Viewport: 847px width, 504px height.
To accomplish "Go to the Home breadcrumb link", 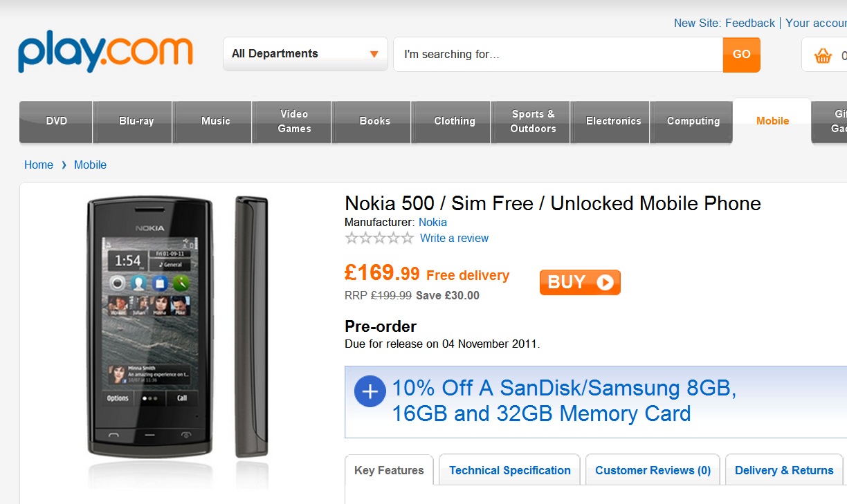I will tap(39, 165).
